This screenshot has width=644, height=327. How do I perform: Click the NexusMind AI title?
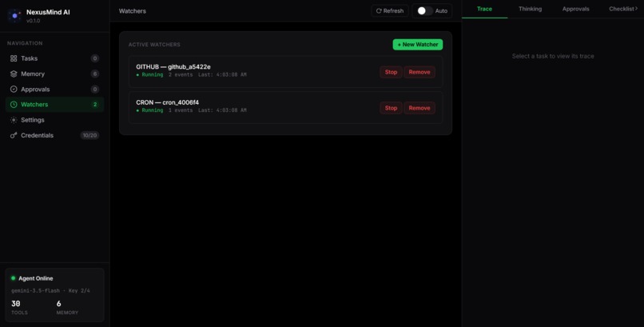pyautogui.click(x=48, y=12)
